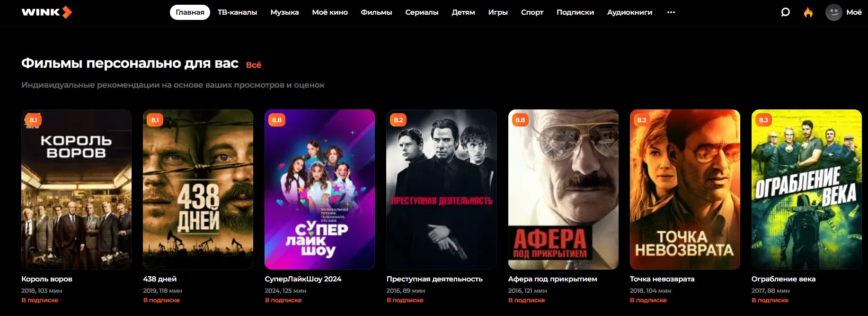Click В подписке under Ограбление века
This screenshot has width=868, height=316.
coord(770,300)
